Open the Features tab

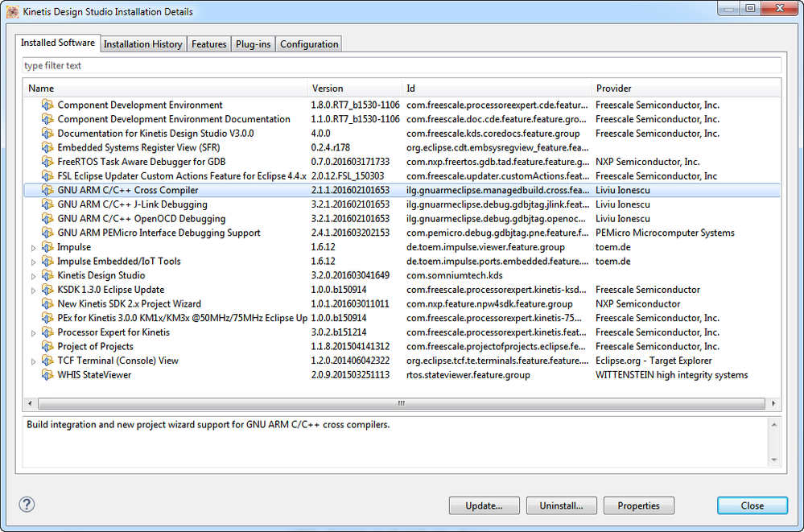point(208,44)
